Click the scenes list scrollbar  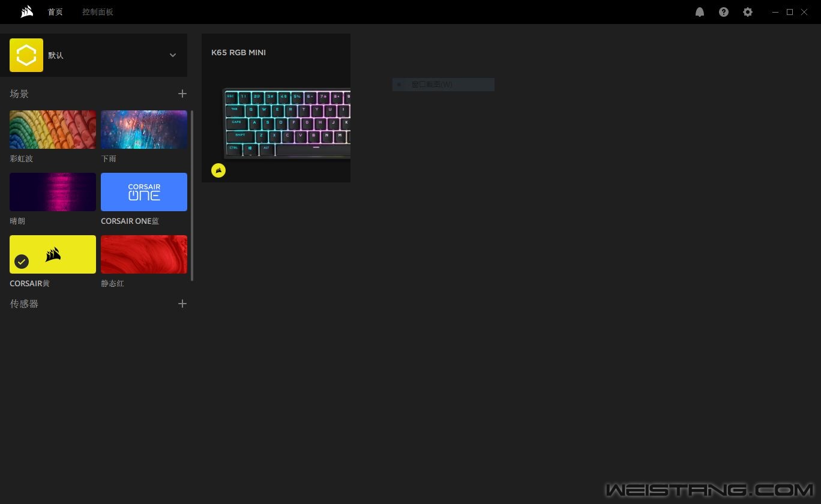192,196
